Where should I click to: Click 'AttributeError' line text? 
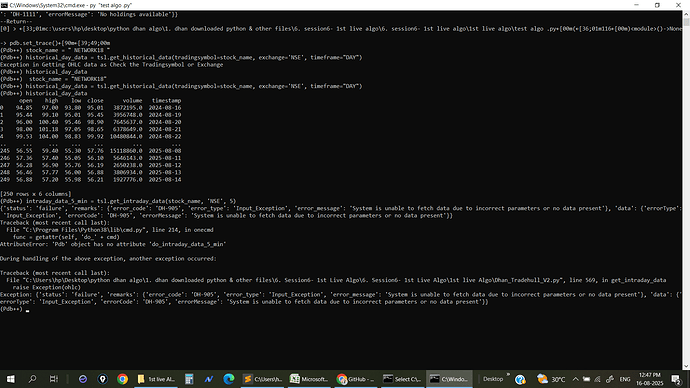pyautogui.click(x=113, y=244)
